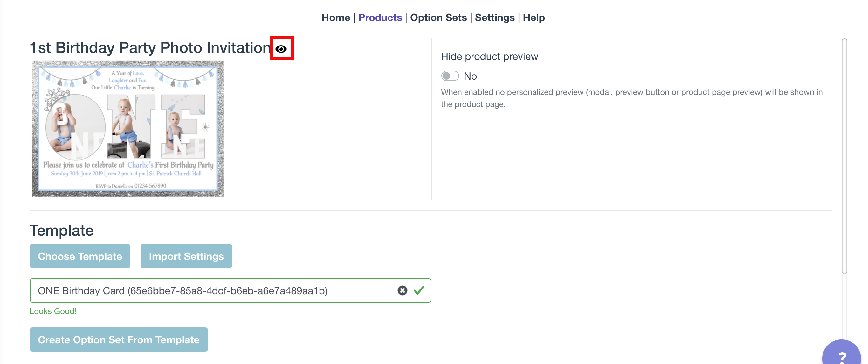Navigate to Settings
Image resolution: width=868 pixels, height=364 pixels.
(494, 18)
